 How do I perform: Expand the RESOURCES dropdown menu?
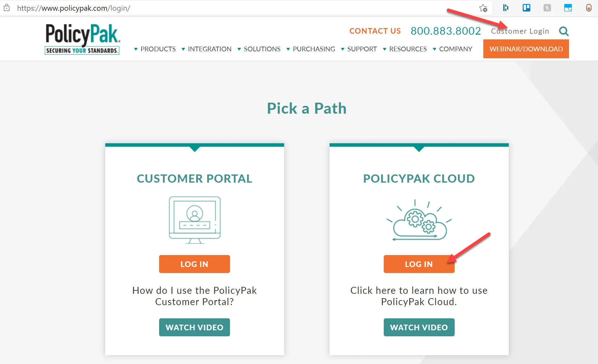pos(405,49)
